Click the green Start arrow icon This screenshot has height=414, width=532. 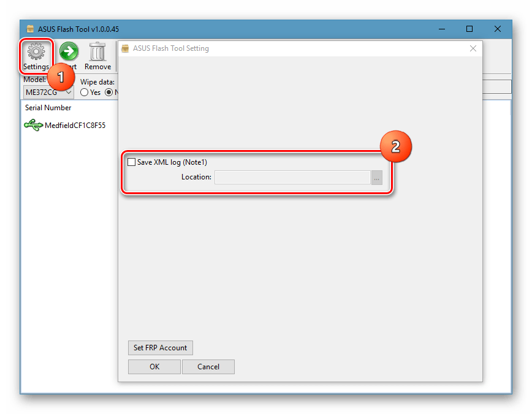pyautogui.click(x=69, y=51)
